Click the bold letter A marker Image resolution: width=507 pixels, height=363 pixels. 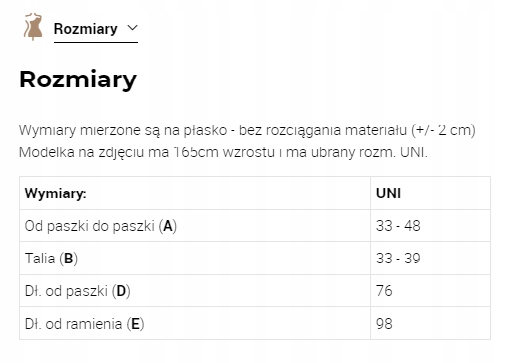tap(168, 226)
